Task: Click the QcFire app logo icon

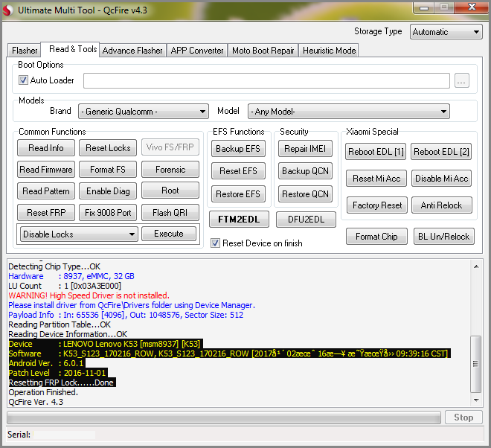Action: [x=8, y=10]
